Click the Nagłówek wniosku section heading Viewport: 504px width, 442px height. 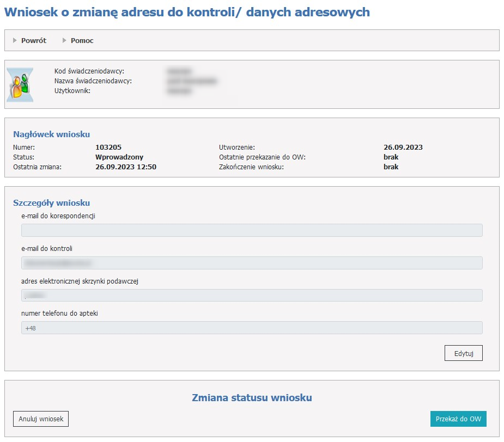(x=51, y=134)
